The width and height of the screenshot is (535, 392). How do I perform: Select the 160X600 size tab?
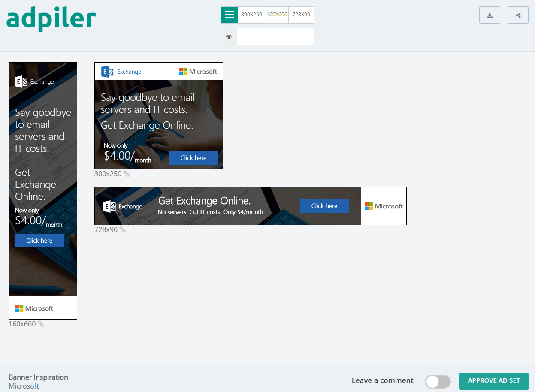[x=276, y=15]
